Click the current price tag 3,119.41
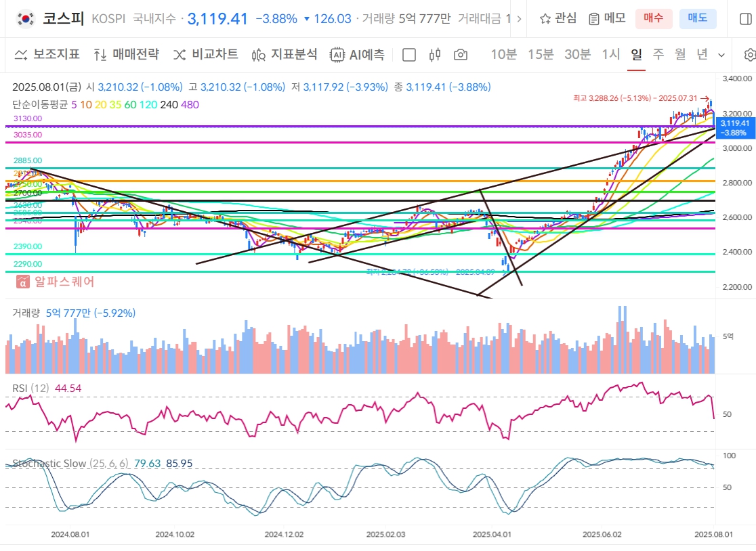The width and height of the screenshot is (756, 551). (x=735, y=128)
